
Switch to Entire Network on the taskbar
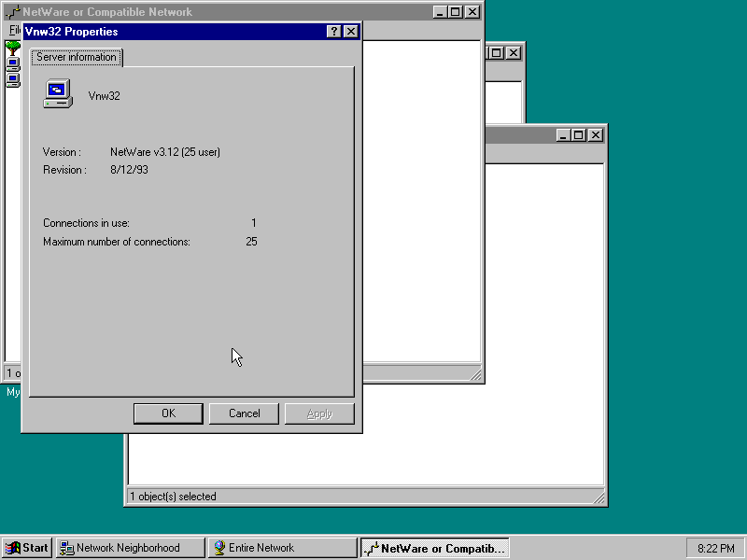[x=283, y=548]
